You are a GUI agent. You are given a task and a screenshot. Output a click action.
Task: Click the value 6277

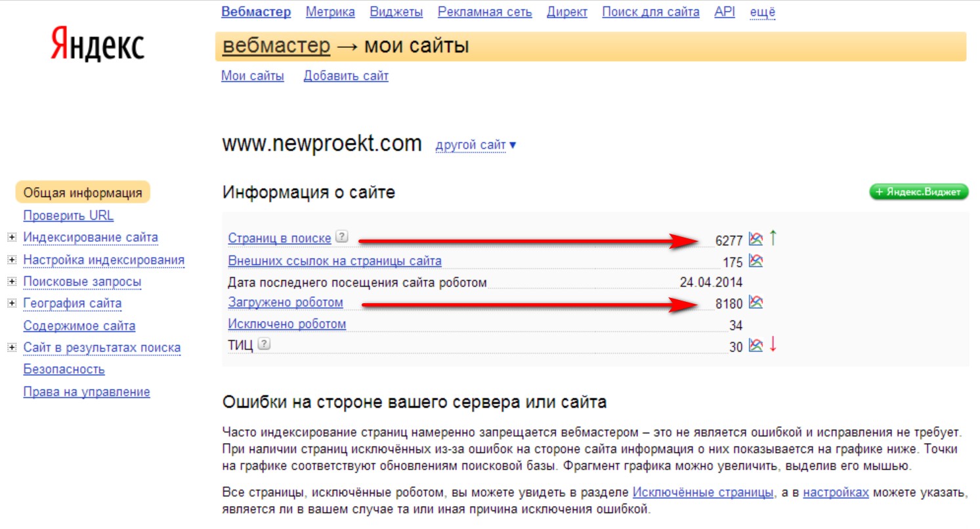tap(729, 241)
